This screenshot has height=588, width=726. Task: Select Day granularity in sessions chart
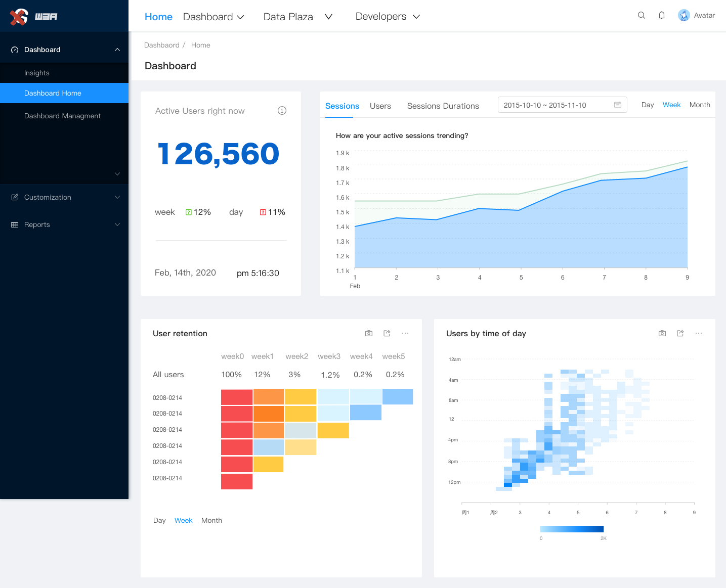click(648, 105)
